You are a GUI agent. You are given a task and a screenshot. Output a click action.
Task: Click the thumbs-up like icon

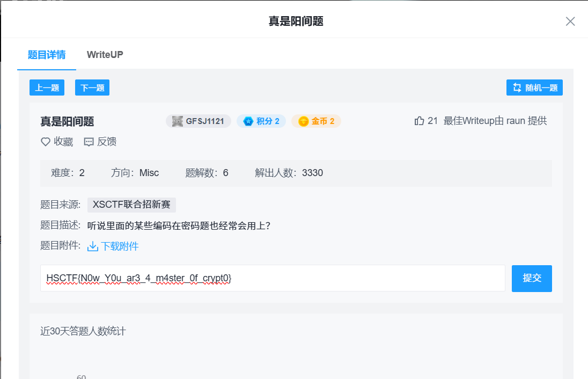[419, 121]
